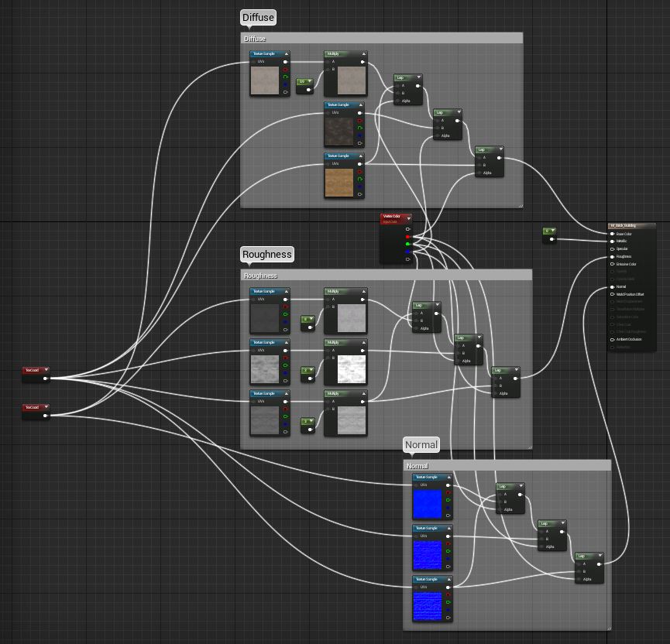Click the blue output pin of Vertex Color
670x644 pixels.
pos(407,252)
